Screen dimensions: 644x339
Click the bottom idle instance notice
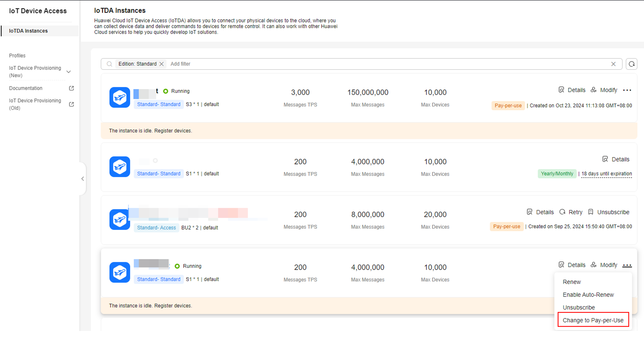pos(327,306)
